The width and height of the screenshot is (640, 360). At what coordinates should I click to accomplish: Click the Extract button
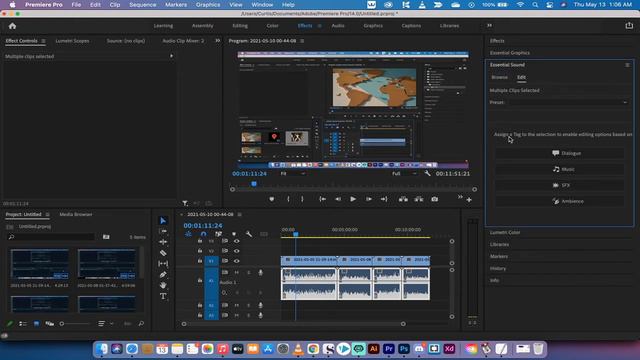(x=419, y=199)
